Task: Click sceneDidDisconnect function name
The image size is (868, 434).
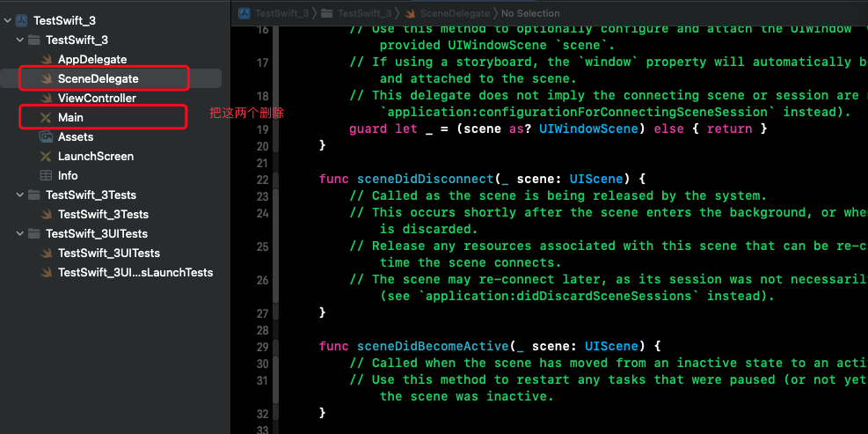Action: (425, 180)
